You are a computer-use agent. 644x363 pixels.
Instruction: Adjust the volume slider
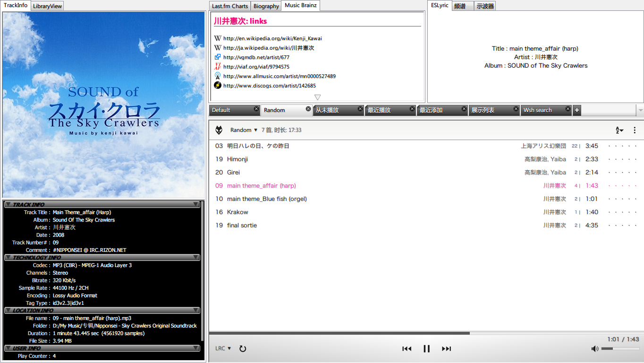(620, 349)
